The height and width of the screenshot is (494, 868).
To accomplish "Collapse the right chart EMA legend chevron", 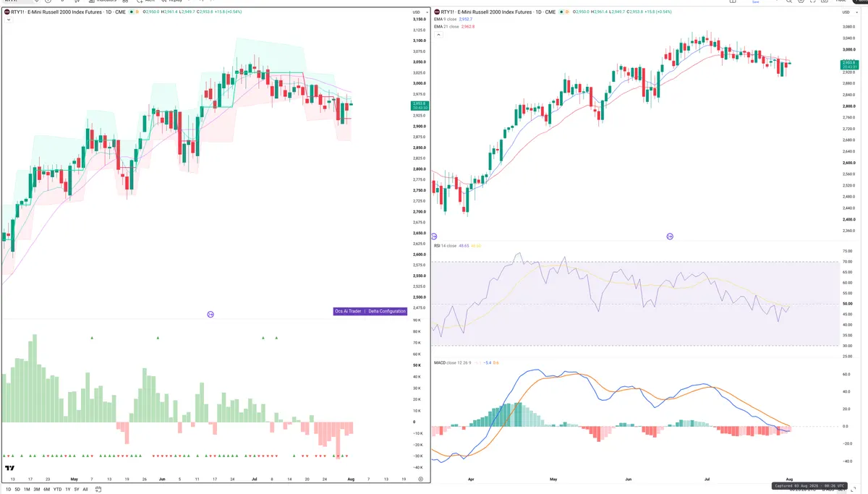I will (x=437, y=35).
